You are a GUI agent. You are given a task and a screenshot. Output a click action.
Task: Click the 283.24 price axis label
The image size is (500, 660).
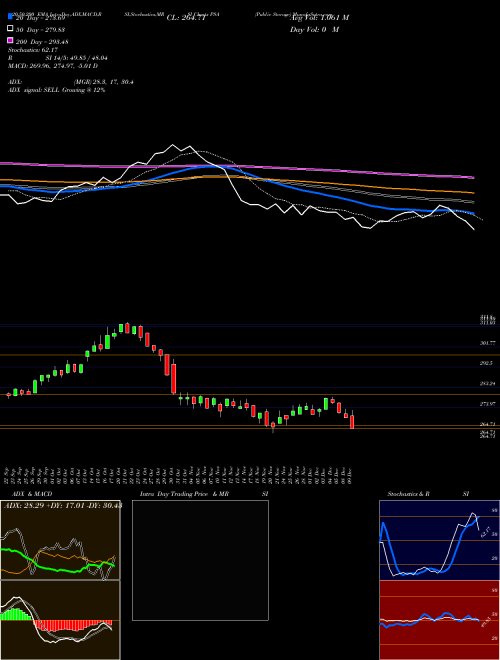point(487,383)
